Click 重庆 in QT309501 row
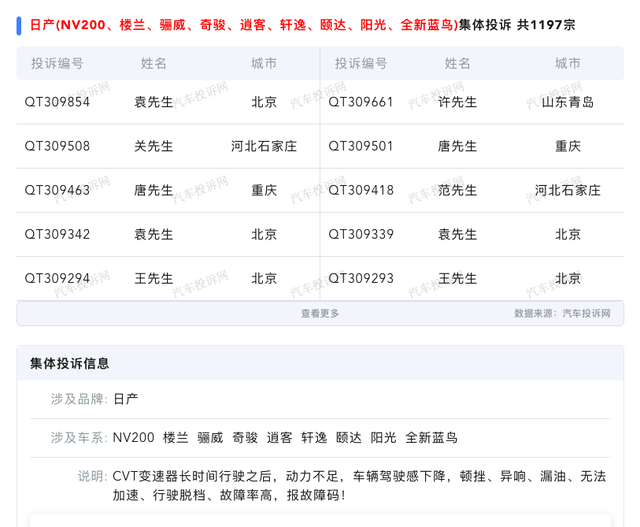This screenshot has height=527, width=640. click(568, 146)
